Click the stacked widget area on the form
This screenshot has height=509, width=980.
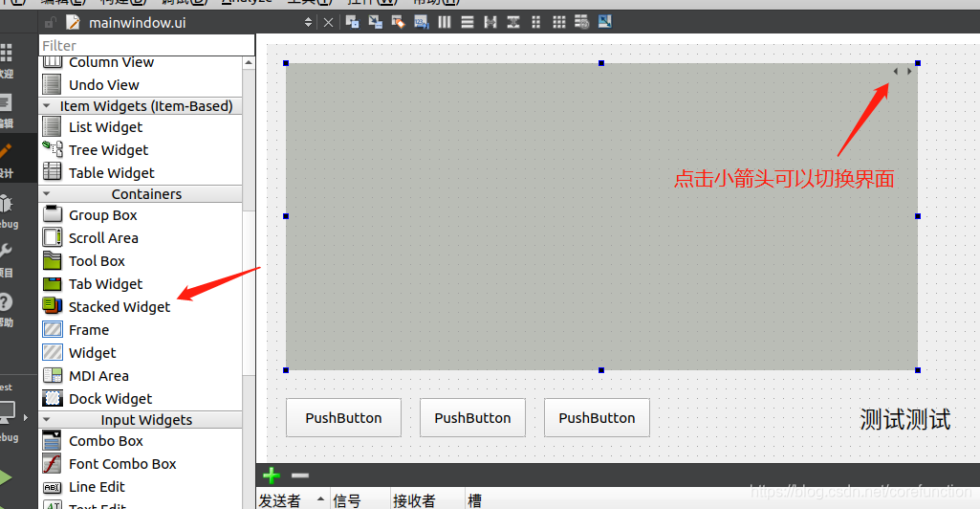[x=601, y=216]
